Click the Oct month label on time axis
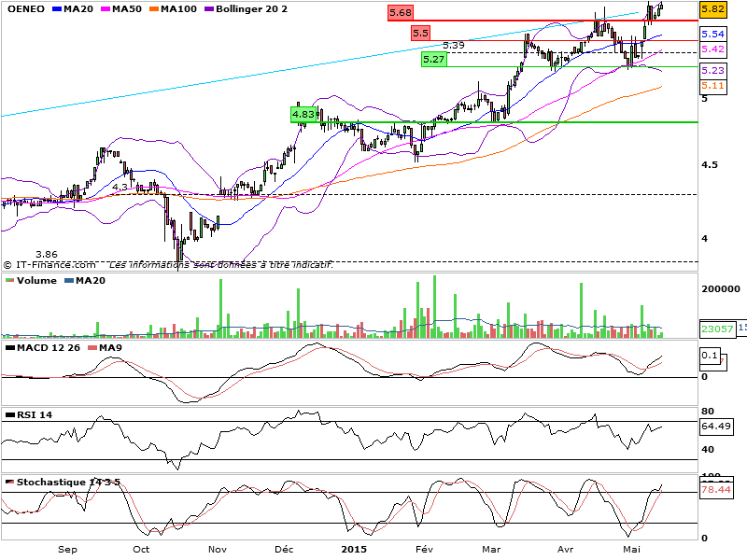 click(x=141, y=550)
